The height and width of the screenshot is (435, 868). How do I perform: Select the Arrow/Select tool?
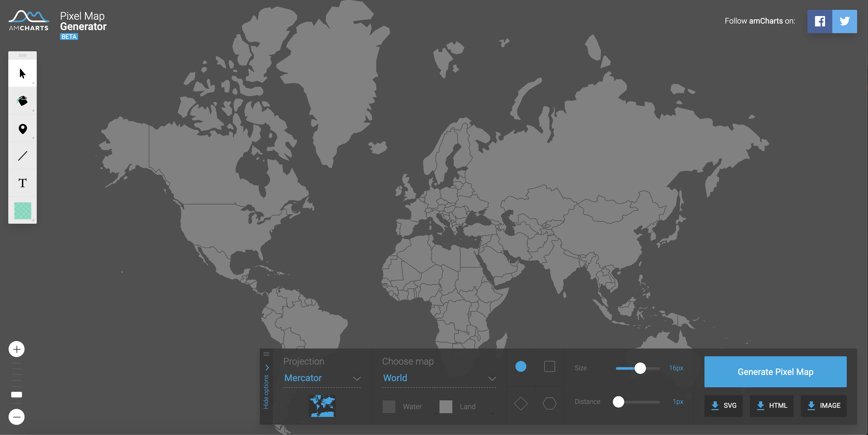coord(23,73)
